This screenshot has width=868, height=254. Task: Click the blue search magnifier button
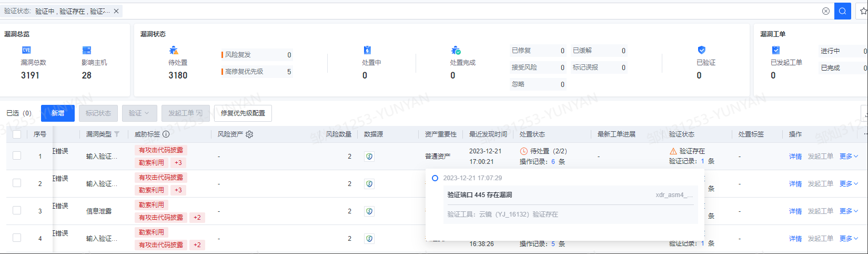(x=842, y=11)
